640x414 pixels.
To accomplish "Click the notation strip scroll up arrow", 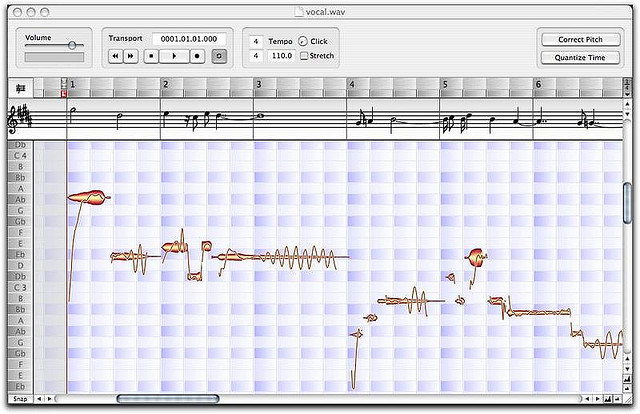I will 627,105.
